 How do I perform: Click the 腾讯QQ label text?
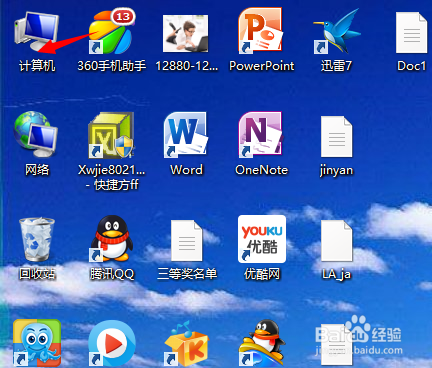tap(112, 274)
